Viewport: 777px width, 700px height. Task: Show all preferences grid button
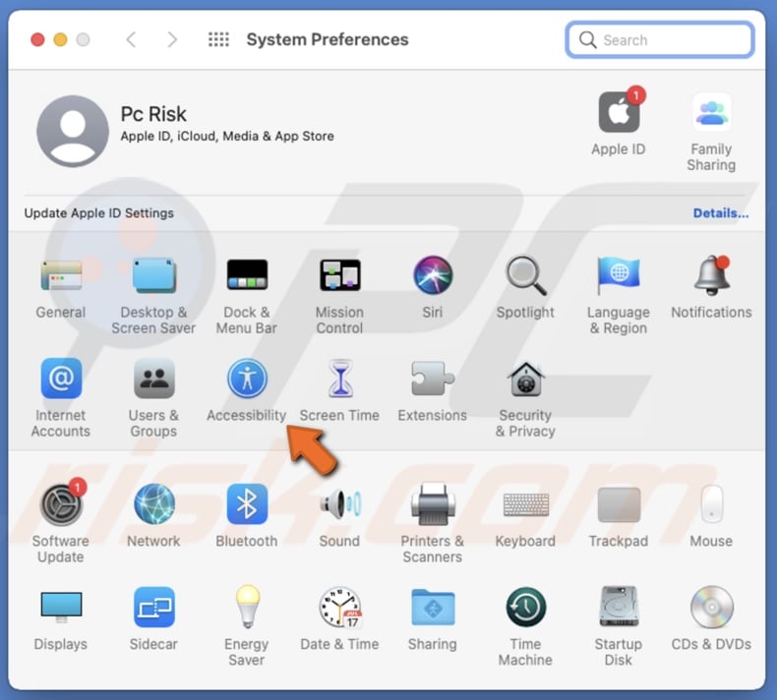218,39
